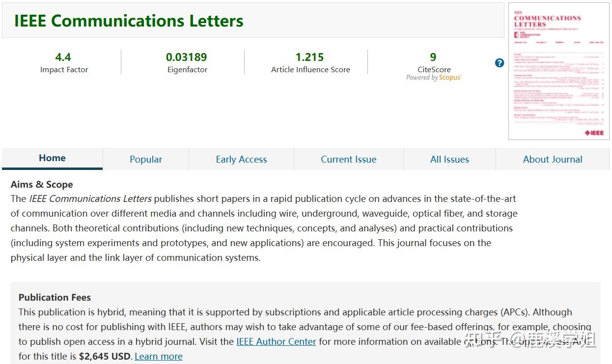
Task: Open the Popular tab
Action: tap(146, 159)
